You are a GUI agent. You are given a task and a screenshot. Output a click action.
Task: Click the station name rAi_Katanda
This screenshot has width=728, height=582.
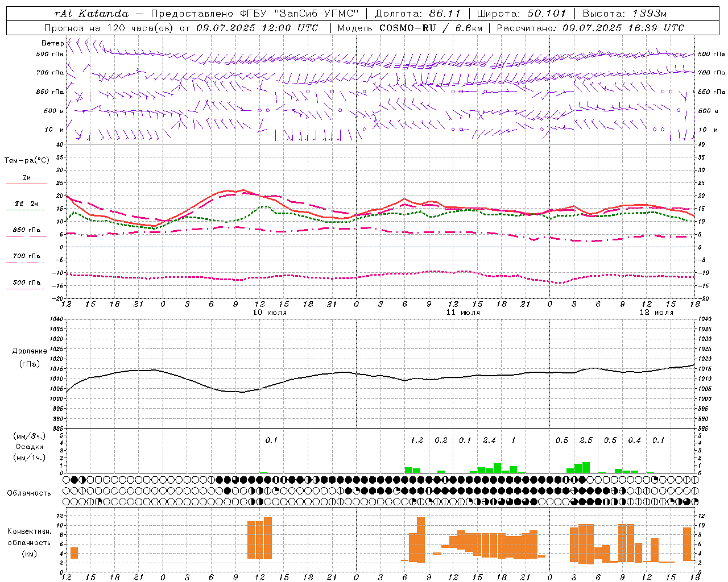[x=92, y=13]
